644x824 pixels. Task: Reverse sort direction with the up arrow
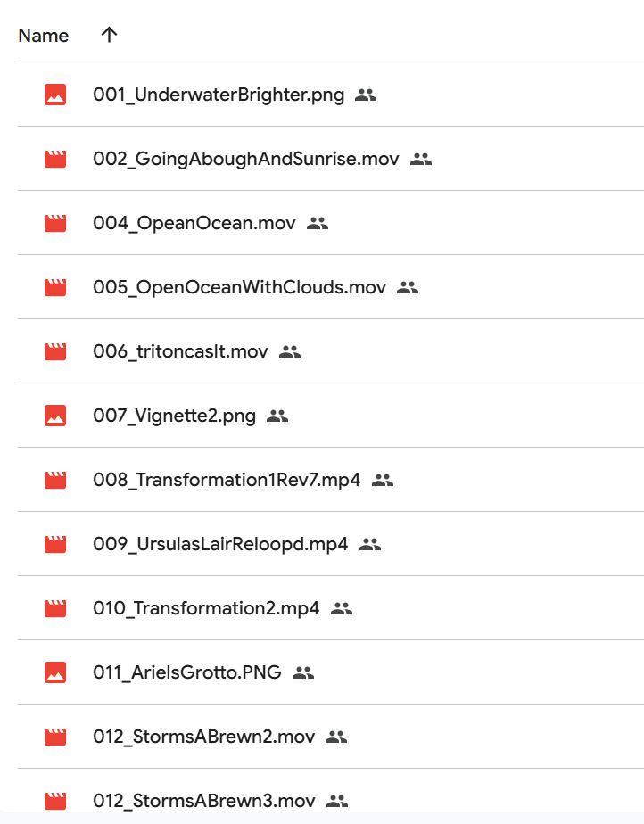tap(110, 35)
